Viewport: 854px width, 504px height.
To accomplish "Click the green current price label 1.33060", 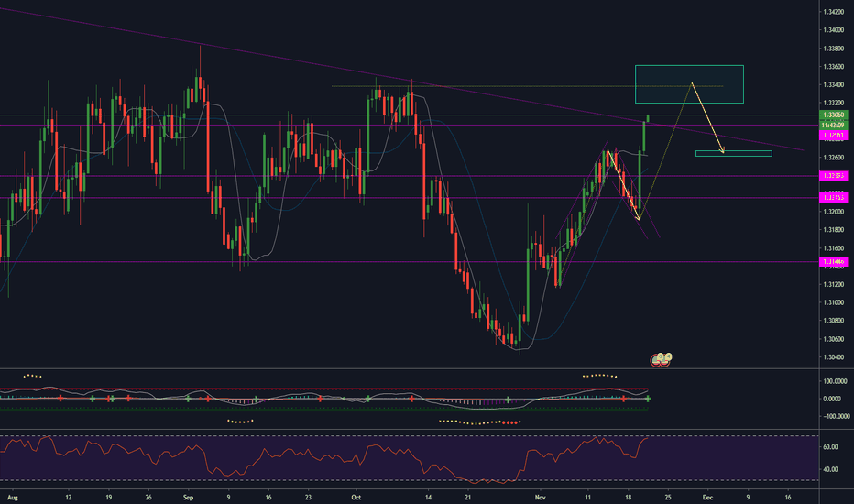I will coord(834,115).
